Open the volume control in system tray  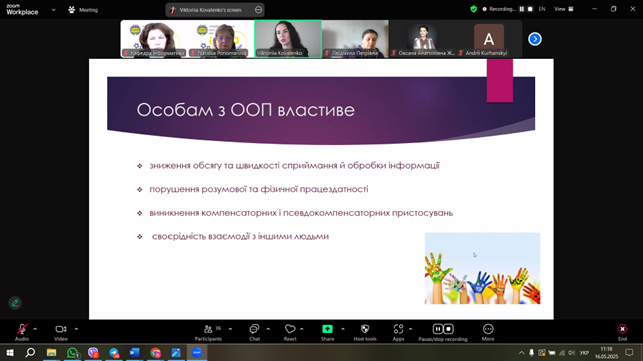pos(572,352)
